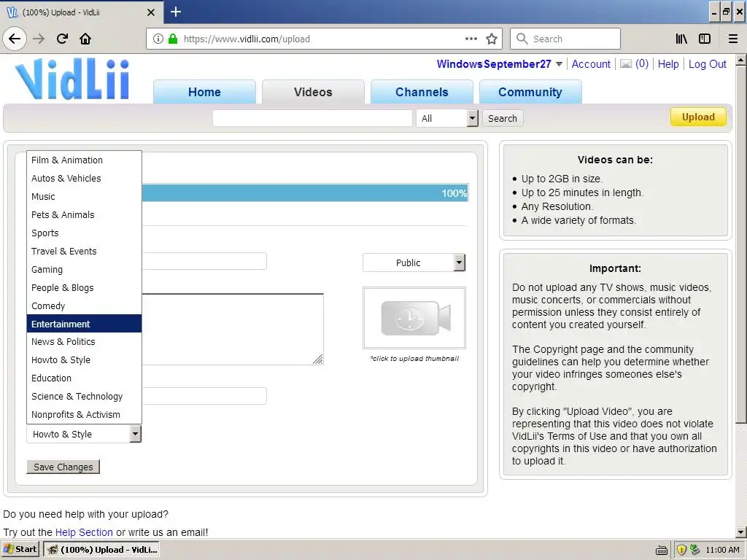Select the Upload - VidLii taskbar button
Screen dimensions: 747x560
[101, 550]
